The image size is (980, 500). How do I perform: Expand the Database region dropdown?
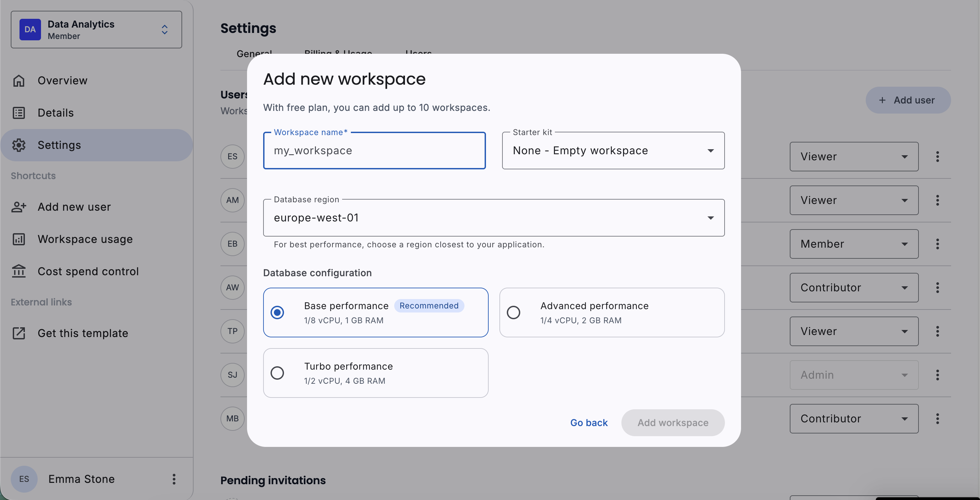pyautogui.click(x=493, y=218)
